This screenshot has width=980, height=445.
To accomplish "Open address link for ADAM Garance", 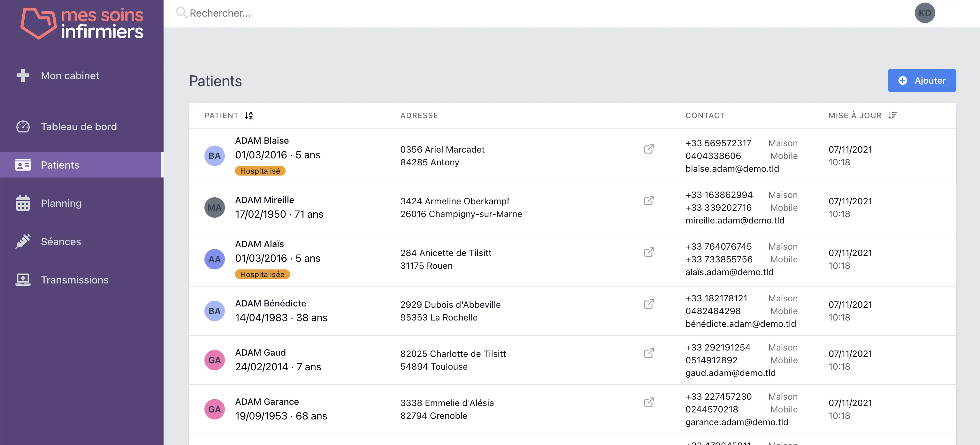I will pyautogui.click(x=649, y=402).
